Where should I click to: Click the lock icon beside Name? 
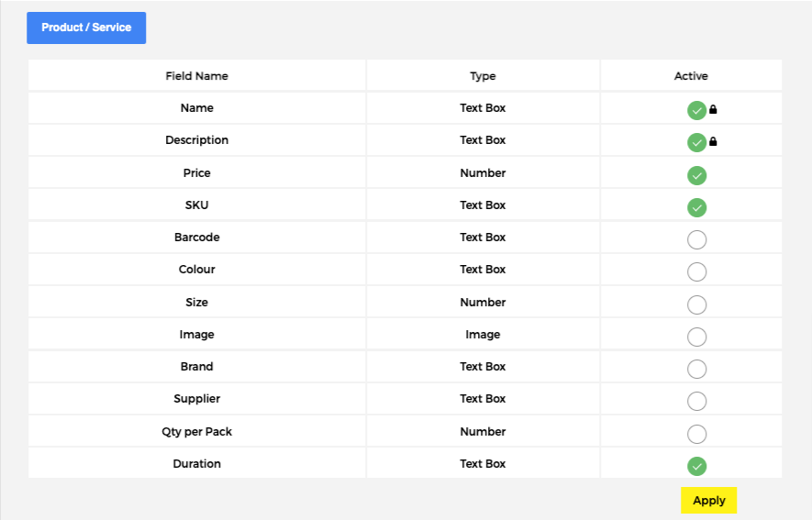pyautogui.click(x=713, y=110)
